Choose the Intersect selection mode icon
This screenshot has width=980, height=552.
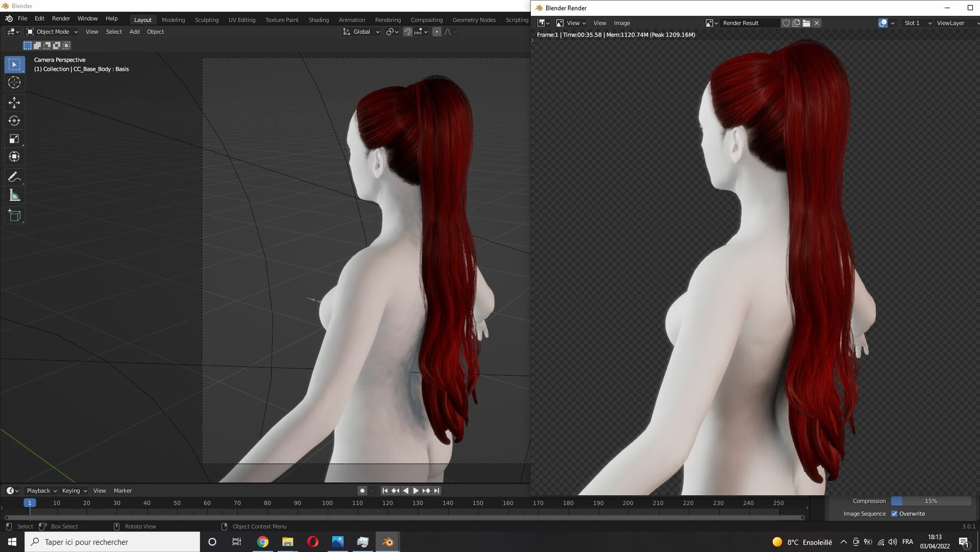(66, 45)
